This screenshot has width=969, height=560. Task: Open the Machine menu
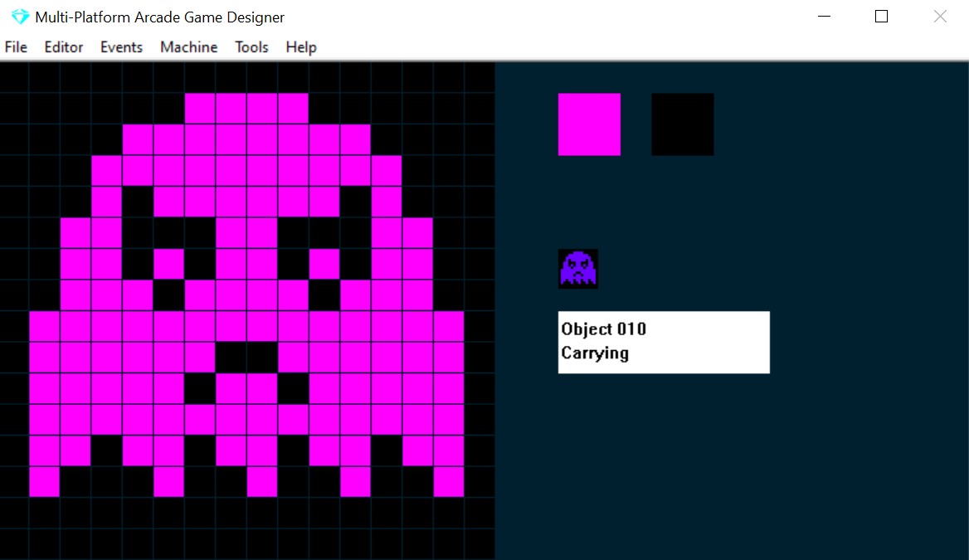[188, 47]
